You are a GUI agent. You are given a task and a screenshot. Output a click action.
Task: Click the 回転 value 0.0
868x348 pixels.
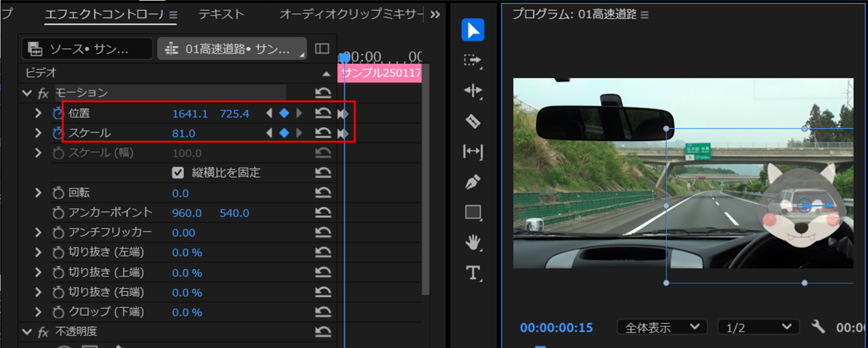point(180,193)
